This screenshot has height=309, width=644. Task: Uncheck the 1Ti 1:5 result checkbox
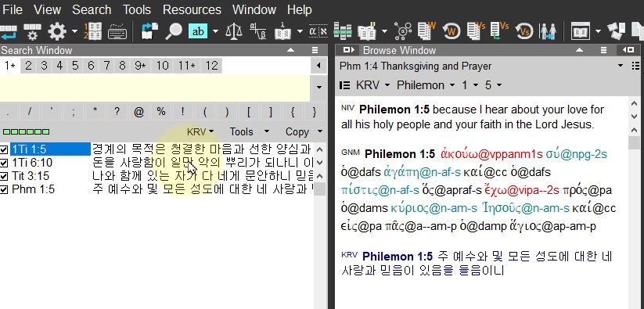pyautogui.click(x=4, y=149)
